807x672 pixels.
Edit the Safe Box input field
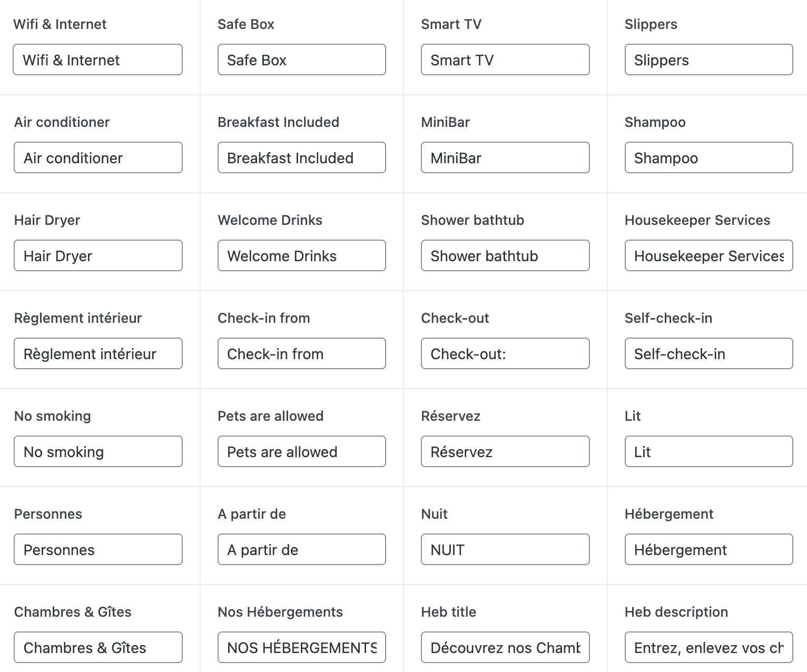(301, 60)
